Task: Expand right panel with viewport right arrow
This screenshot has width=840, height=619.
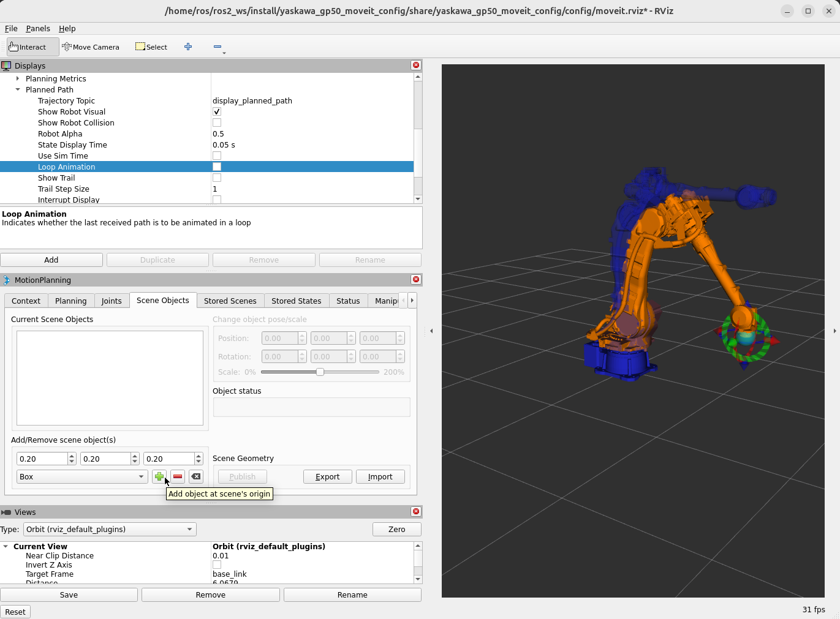Action: pos(834,331)
